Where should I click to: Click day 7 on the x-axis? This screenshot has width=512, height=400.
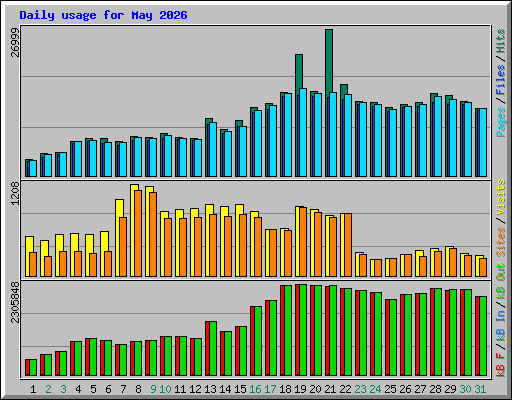123,389
